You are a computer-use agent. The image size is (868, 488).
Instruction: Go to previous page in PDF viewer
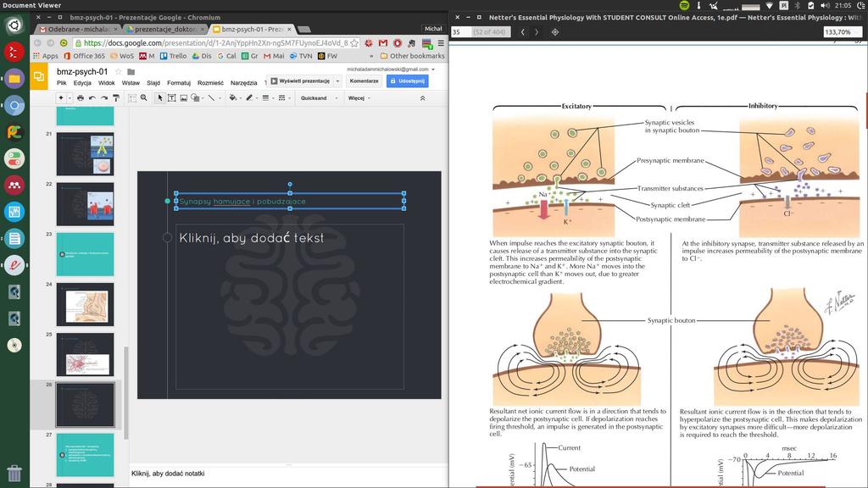pos(522,32)
